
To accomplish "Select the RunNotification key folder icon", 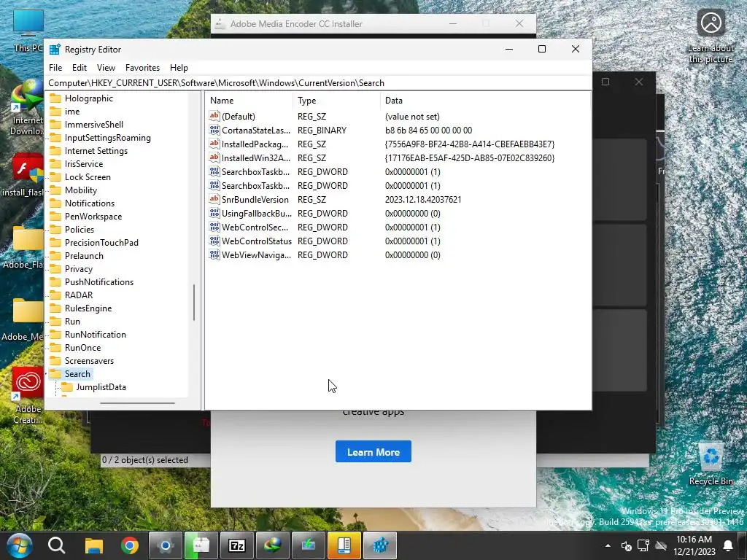I will [x=55, y=334].
